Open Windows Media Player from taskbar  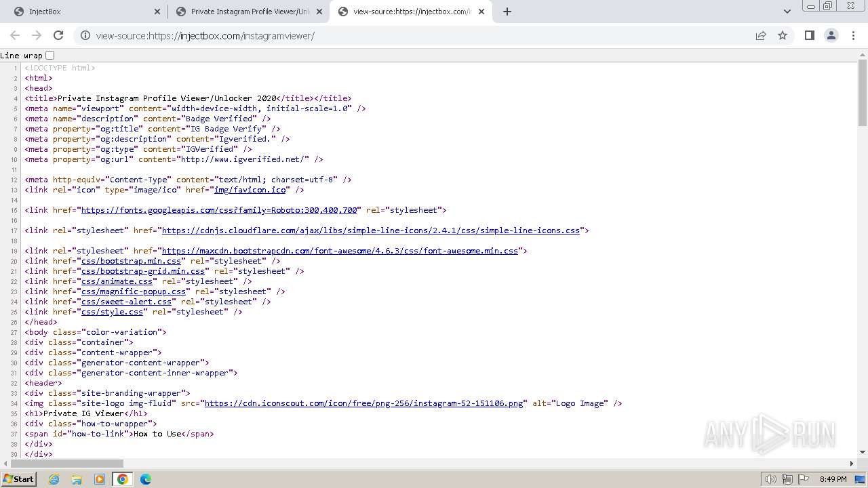coord(100,479)
